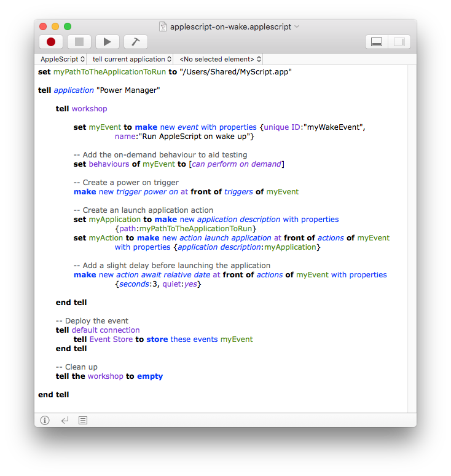Stop the running script
The width and height of the screenshot is (451, 476).
click(79, 42)
